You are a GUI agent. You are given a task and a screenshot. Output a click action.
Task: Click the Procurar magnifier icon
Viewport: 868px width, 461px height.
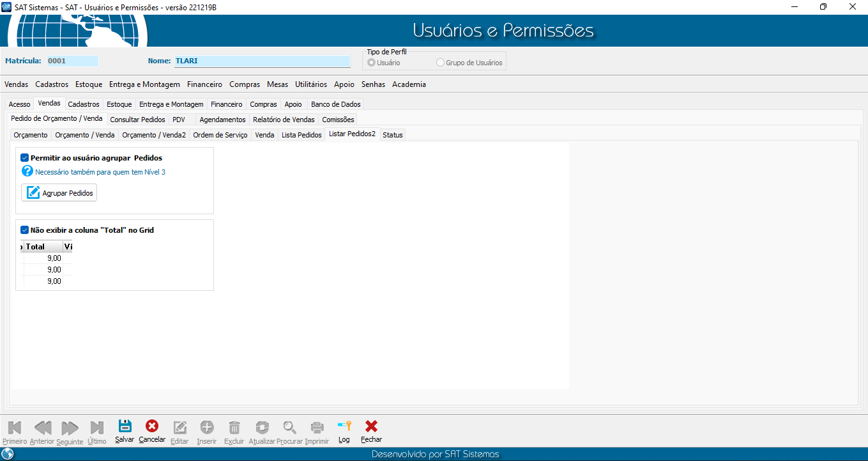pyautogui.click(x=290, y=427)
